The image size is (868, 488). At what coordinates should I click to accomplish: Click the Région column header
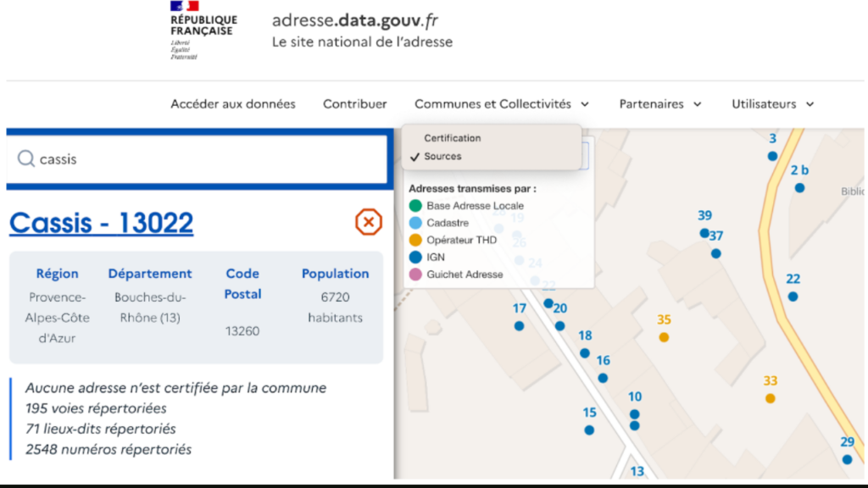pos(57,274)
